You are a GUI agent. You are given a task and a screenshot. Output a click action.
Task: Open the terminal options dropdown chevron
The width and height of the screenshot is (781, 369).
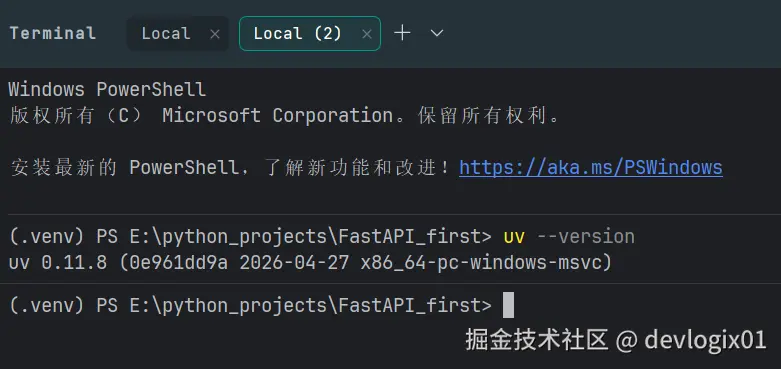[437, 33]
